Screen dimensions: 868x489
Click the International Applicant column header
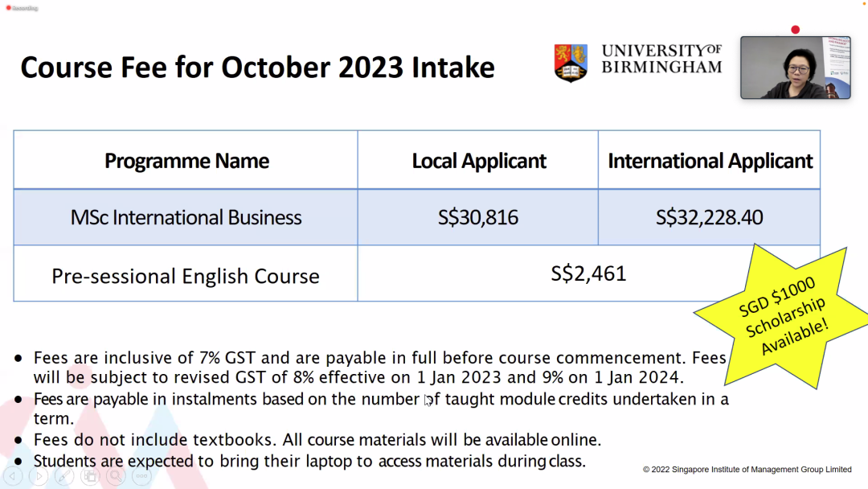(x=710, y=160)
